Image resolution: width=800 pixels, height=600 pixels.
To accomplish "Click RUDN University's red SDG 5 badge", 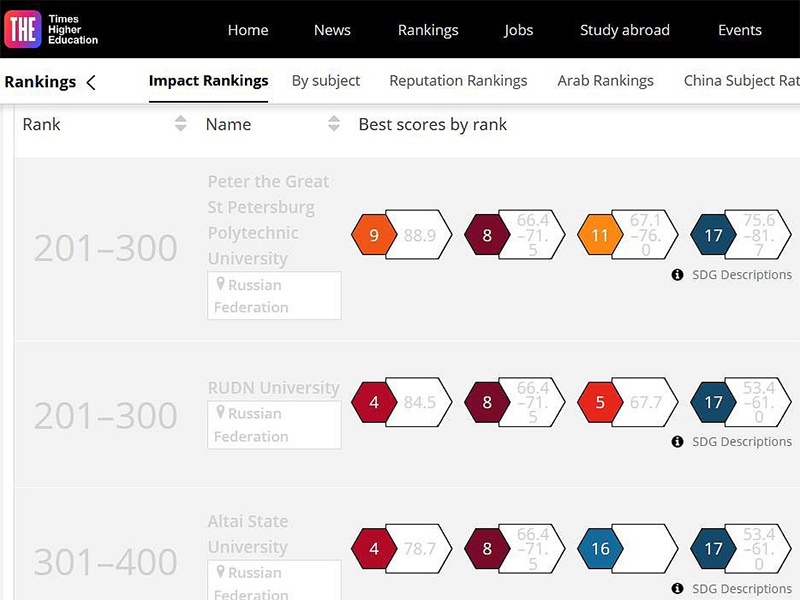I will 599,403.
